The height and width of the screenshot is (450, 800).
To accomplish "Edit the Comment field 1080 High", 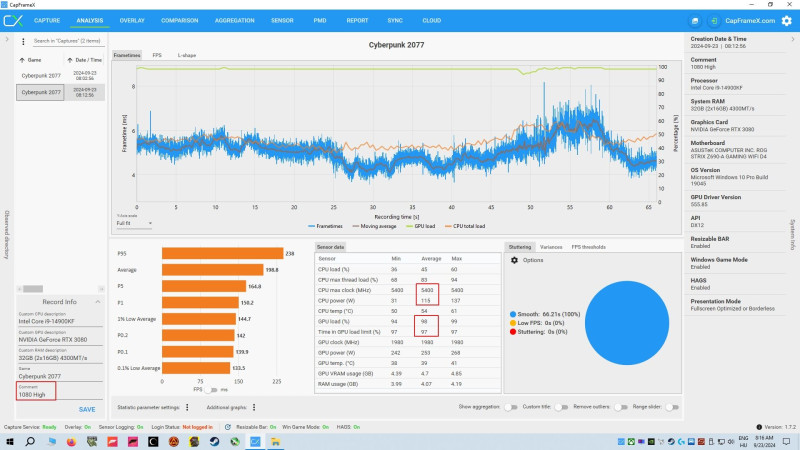I will click(60, 391).
